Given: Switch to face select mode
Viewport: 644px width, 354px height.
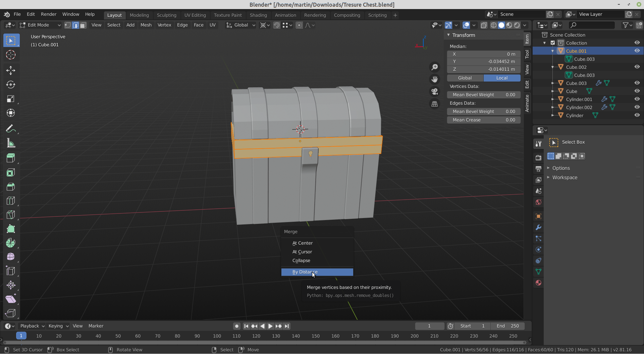Looking at the screenshot, I should coord(83,25).
